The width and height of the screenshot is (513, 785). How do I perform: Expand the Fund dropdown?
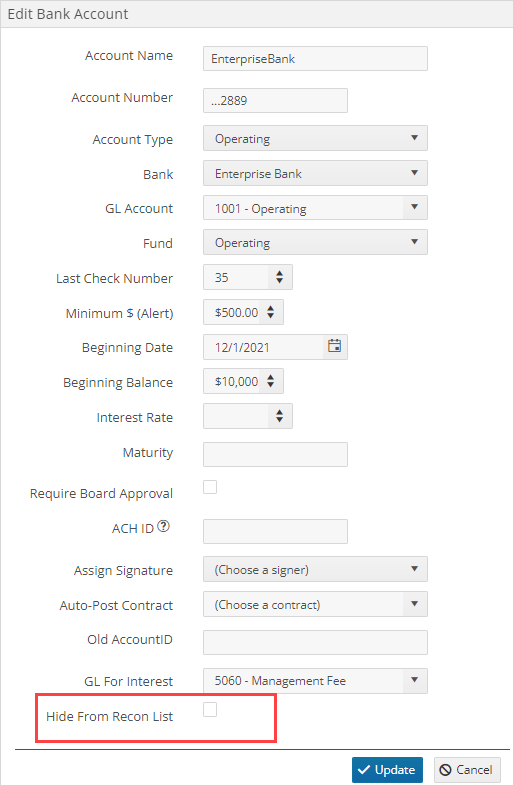point(315,242)
